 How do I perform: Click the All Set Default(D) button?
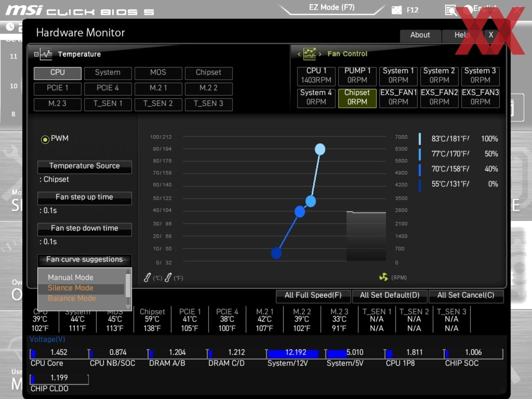(x=390, y=296)
